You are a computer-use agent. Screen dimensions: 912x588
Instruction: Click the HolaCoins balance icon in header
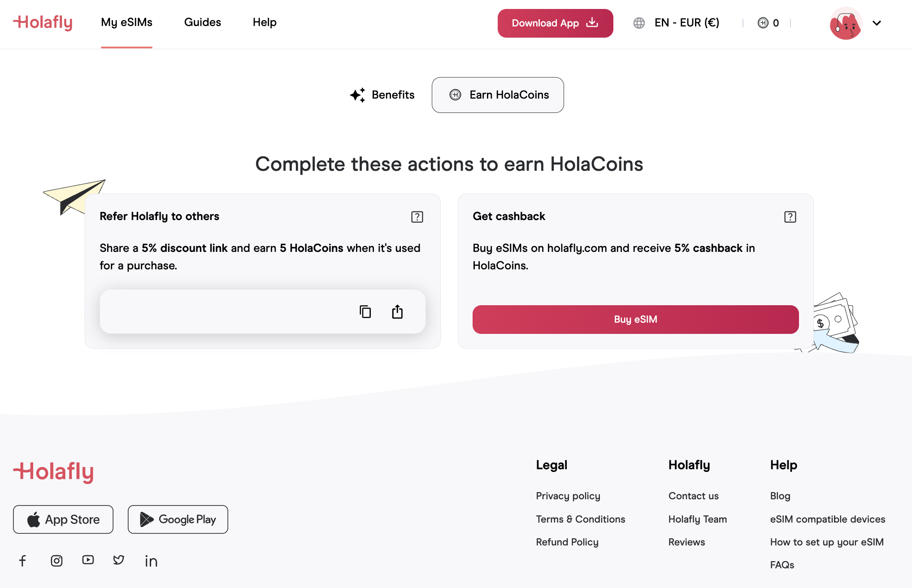[763, 23]
